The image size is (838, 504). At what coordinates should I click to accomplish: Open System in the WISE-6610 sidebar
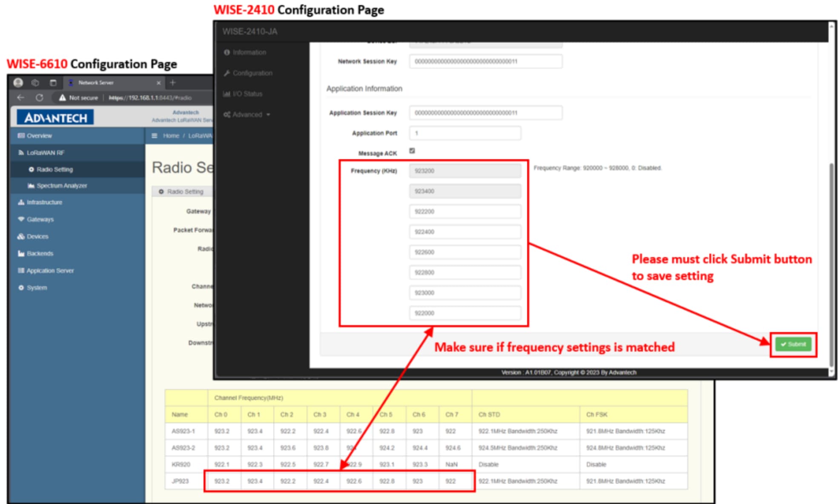pyautogui.click(x=37, y=288)
